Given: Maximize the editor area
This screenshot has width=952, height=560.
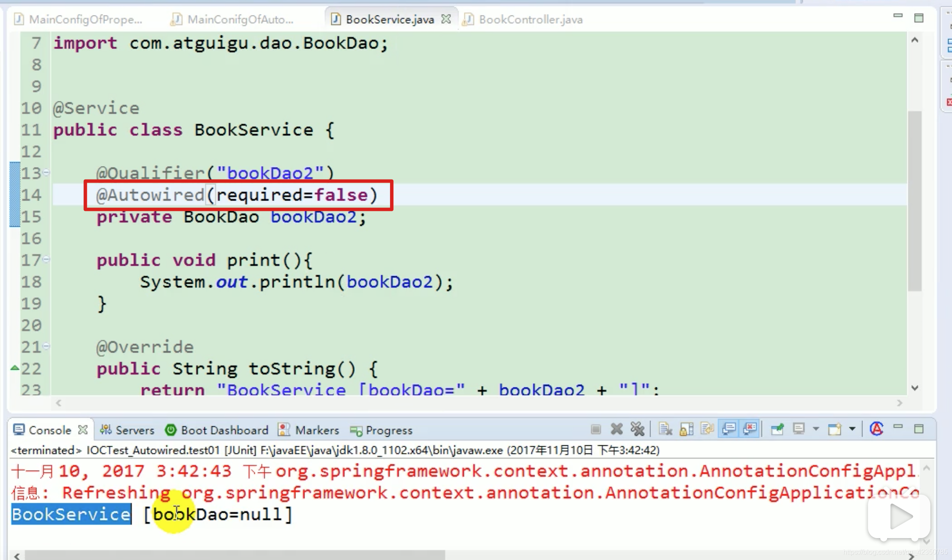Looking at the screenshot, I should point(918,18).
